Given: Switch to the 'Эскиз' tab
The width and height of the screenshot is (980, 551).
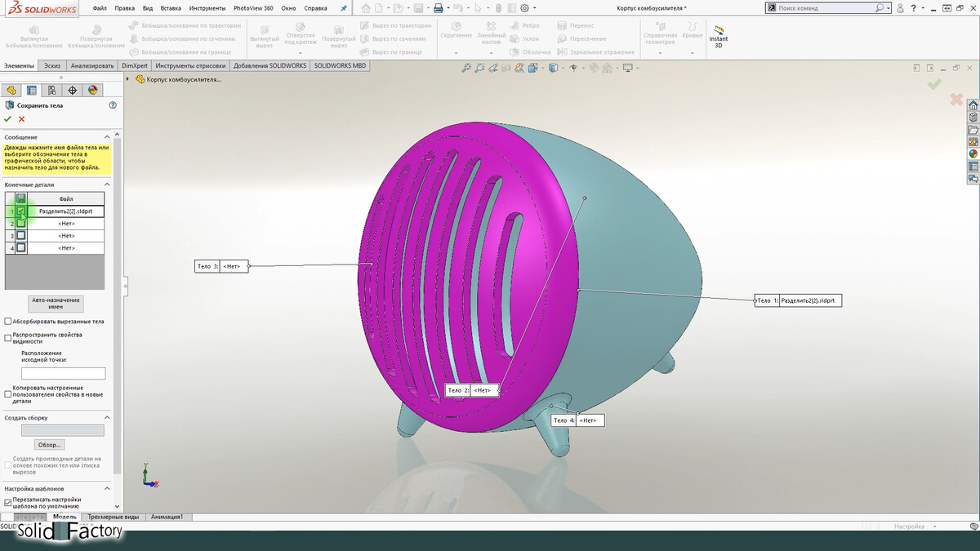Looking at the screenshot, I should 52,66.
